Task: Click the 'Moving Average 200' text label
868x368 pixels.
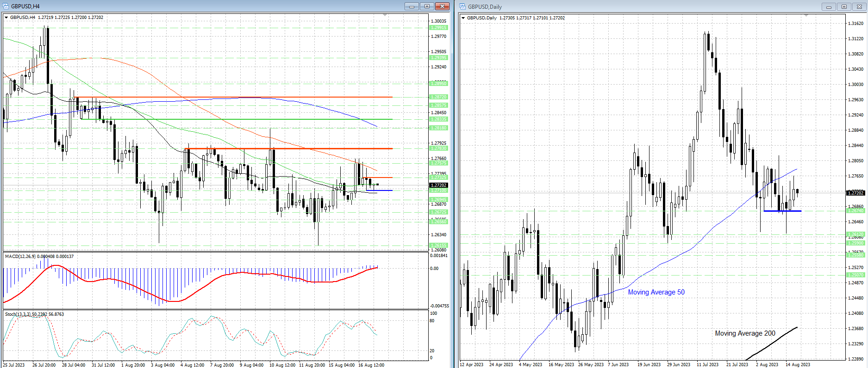Action: 745,333
